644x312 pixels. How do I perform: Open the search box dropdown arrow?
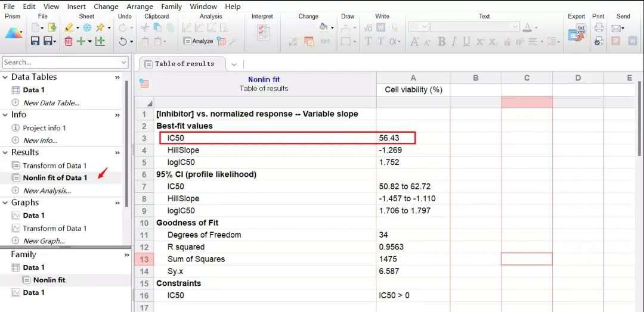click(124, 63)
